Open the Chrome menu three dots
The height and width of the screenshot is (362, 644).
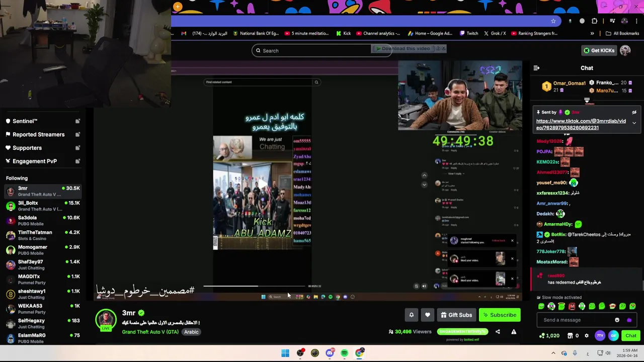636,21
